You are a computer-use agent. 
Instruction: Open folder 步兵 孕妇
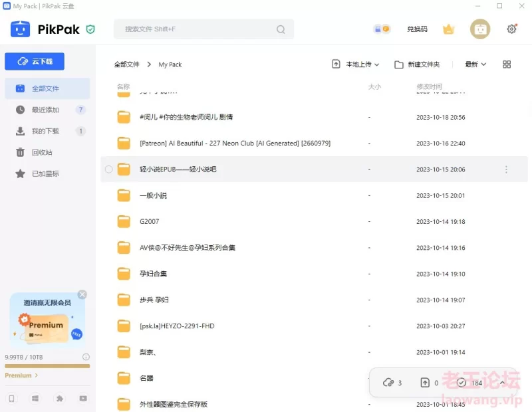coord(154,300)
